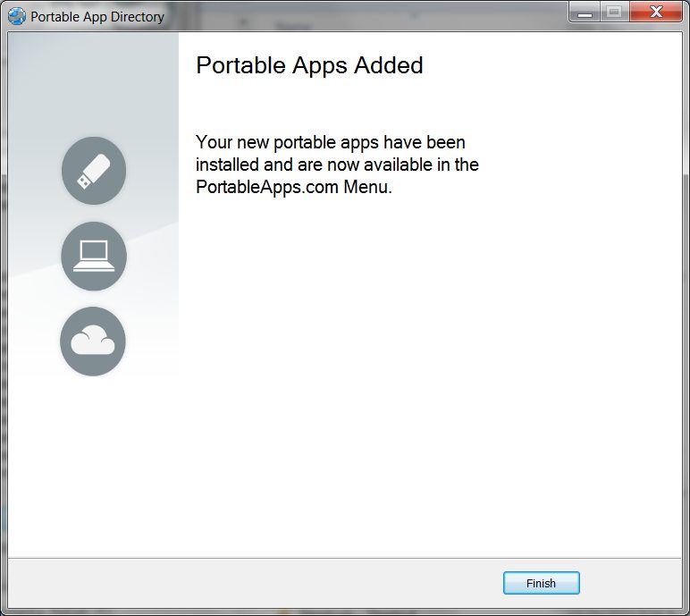
Task: Close the Portable App Directory window
Action: click(656, 11)
